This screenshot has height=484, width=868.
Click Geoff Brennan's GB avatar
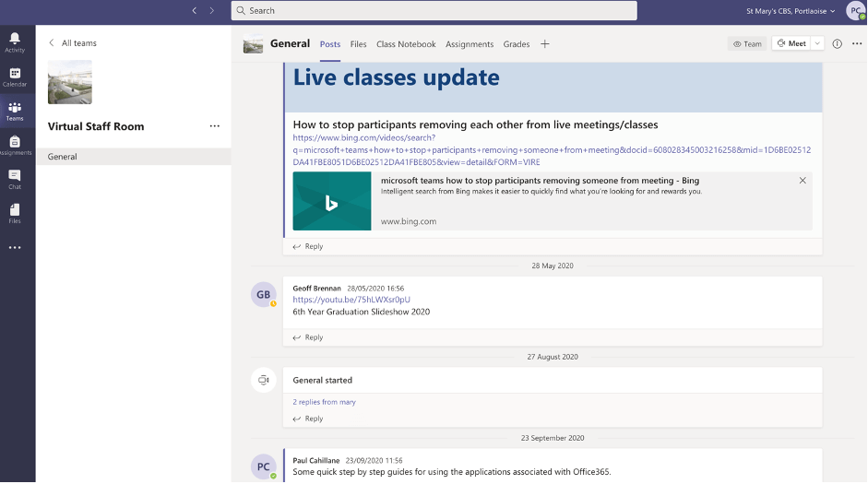264,295
